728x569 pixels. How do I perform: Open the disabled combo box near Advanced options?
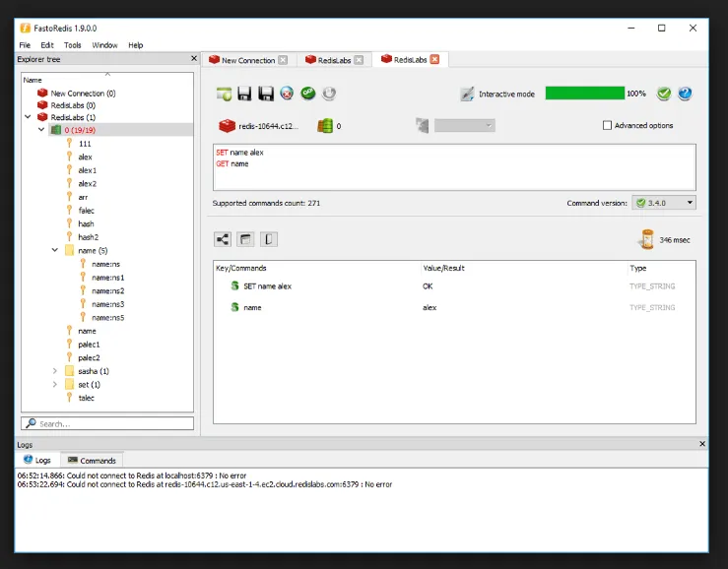point(464,125)
